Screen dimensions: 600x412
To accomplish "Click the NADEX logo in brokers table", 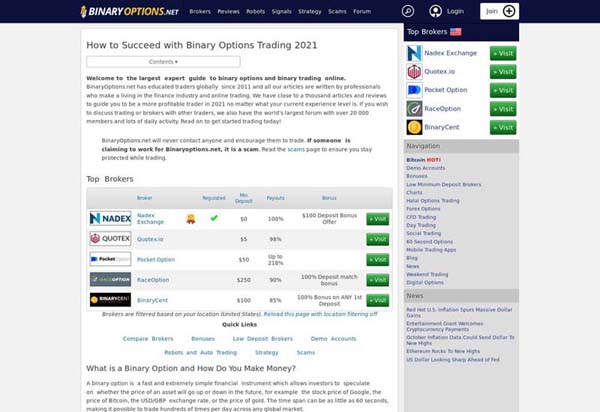I will (110, 218).
